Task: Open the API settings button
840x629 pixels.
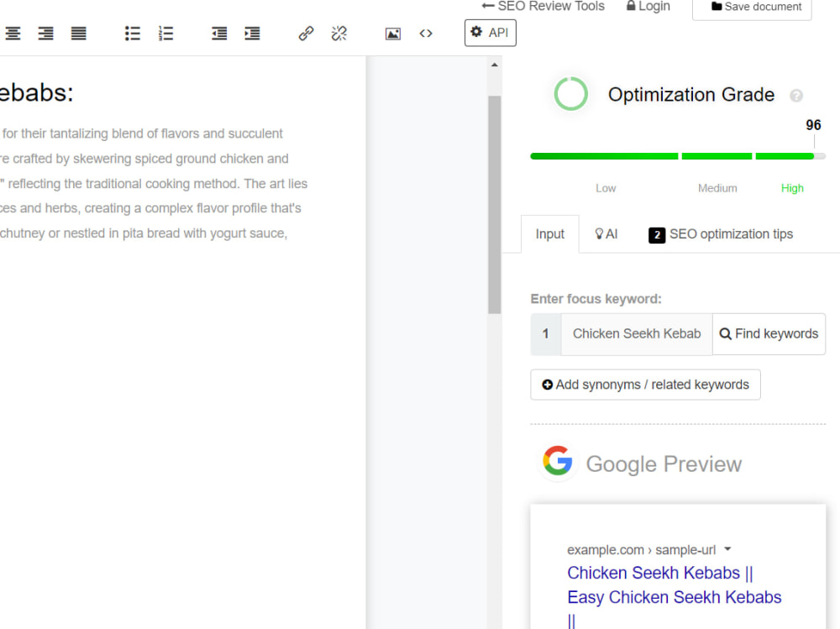Action: pos(491,33)
